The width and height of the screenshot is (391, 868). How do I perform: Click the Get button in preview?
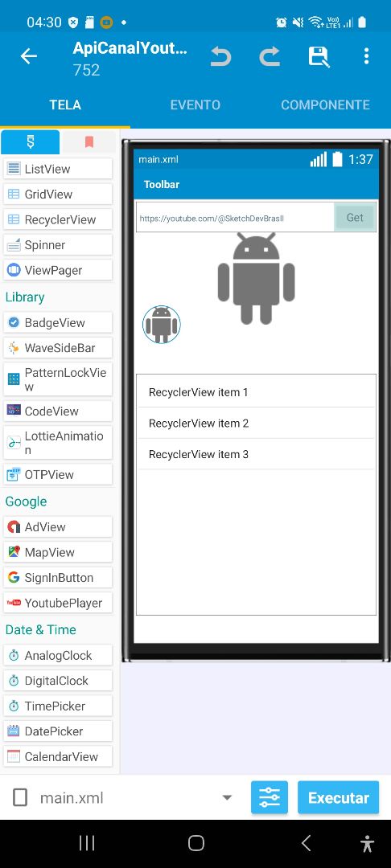coord(355,218)
